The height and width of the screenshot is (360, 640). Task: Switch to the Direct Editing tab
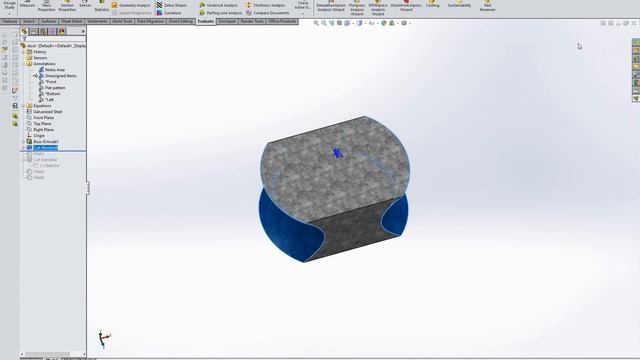pos(181,21)
